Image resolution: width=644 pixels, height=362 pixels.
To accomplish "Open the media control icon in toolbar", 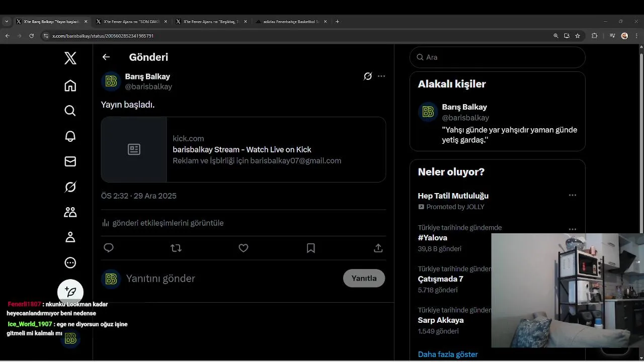I will (612, 36).
